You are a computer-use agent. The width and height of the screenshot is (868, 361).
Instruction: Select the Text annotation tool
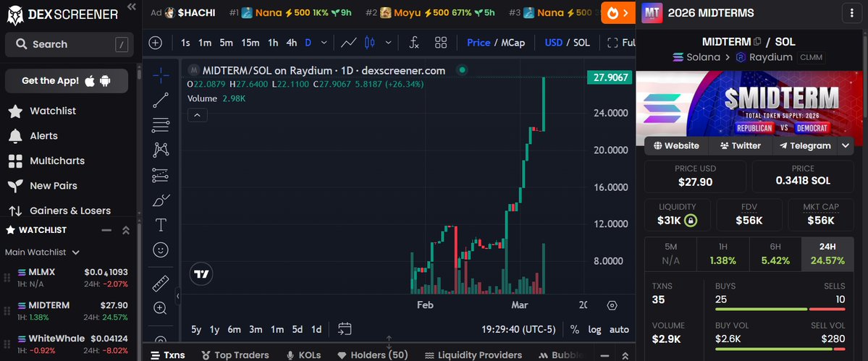[161, 225]
